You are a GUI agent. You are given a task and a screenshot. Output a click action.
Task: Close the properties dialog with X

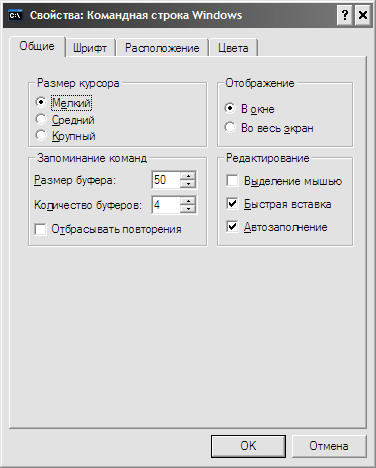pyautogui.click(x=363, y=15)
